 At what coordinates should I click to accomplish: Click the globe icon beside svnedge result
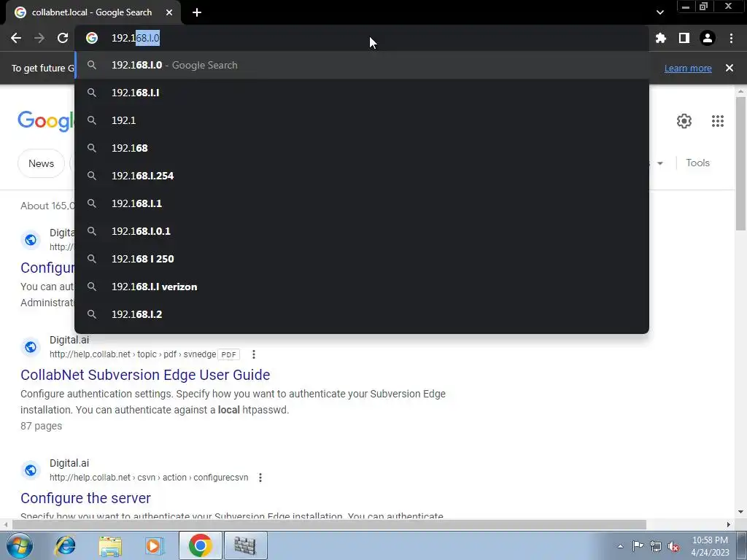(x=31, y=347)
